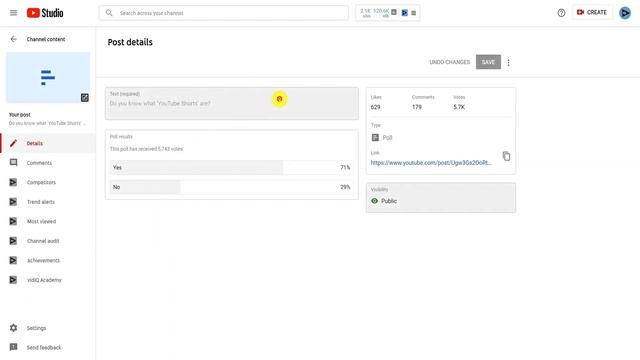Click UNDO CHANGES button
Screen dimensions: 640x360
point(449,62)
